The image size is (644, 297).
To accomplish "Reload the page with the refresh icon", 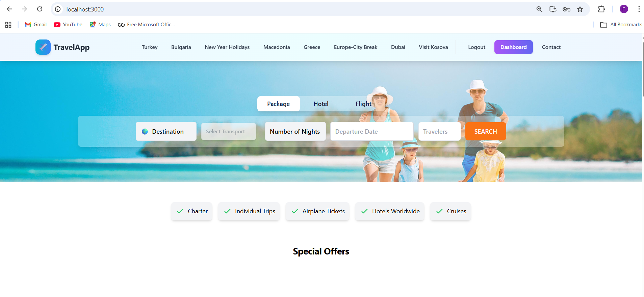I will (40, 9).
